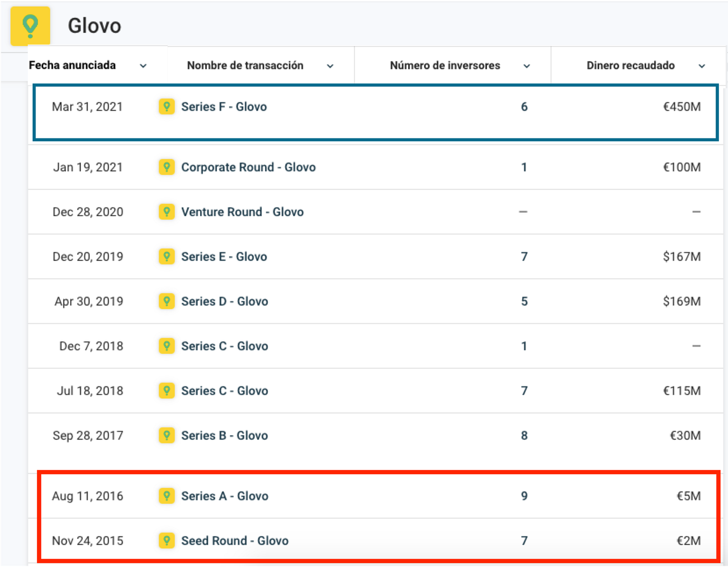728x570 pixels.
Task: Select the date Mar 31, 2021
Action: pyautogui.click(x=87, y=106)
